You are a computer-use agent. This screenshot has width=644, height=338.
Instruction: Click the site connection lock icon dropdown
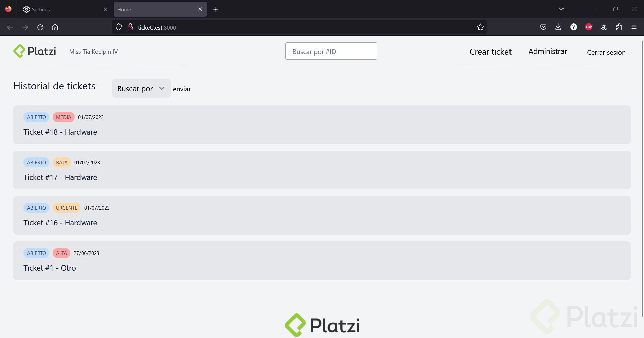[x=130, y=27]
